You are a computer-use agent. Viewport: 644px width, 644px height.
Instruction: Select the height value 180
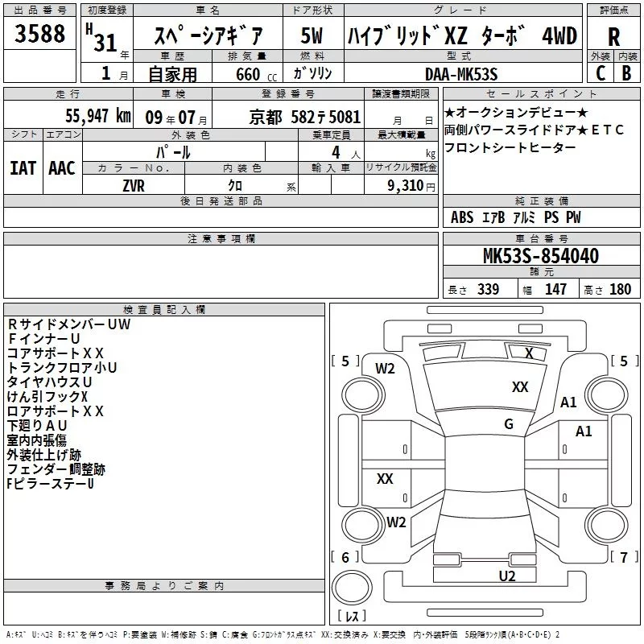point(620,289)
